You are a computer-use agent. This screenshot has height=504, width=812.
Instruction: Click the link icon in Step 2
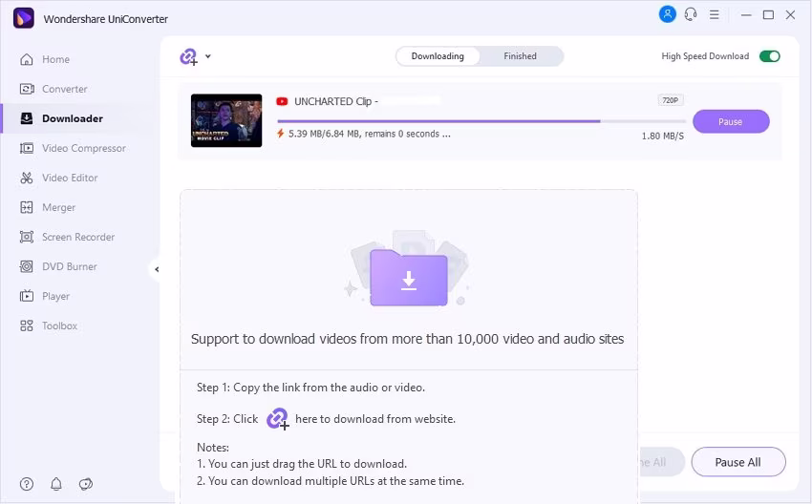278,419
